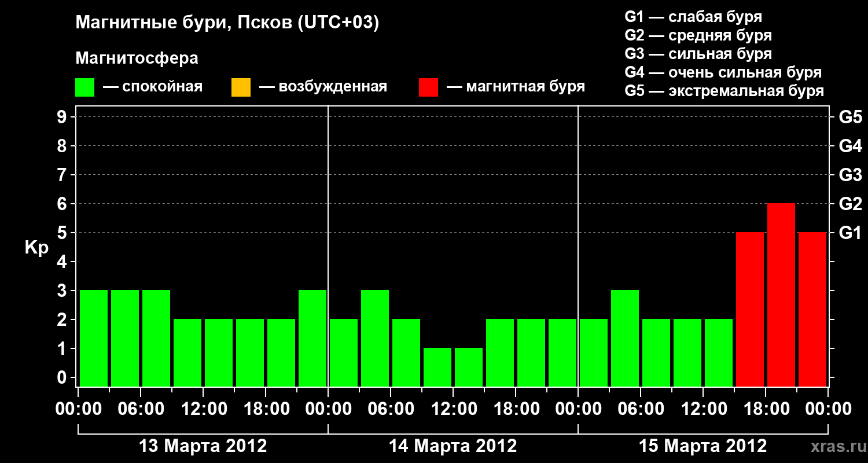Click the green Kp 3 bar at 06:00 on 13 Марта
Screen dimensions: 868x463
156,339
